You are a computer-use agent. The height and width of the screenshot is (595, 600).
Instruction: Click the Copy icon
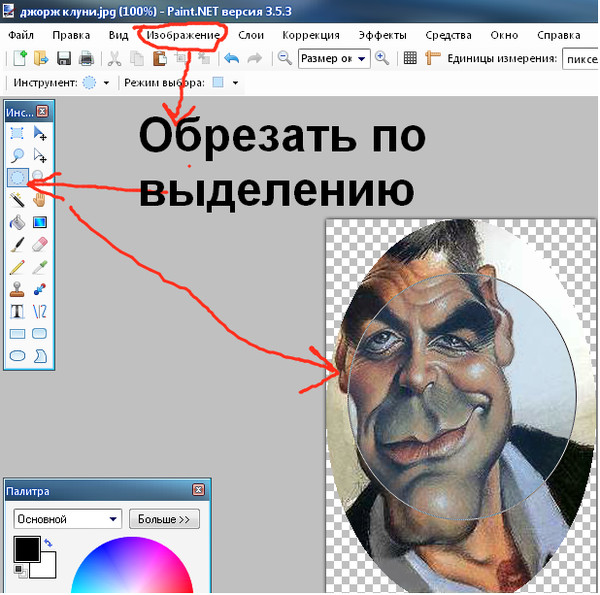point(137,59)
